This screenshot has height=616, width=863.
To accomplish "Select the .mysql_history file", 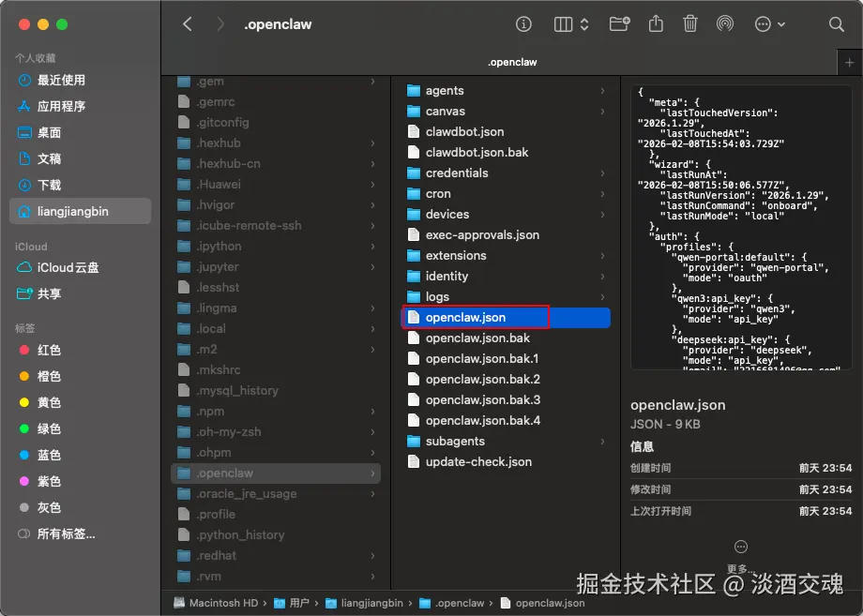I will 276,390.
